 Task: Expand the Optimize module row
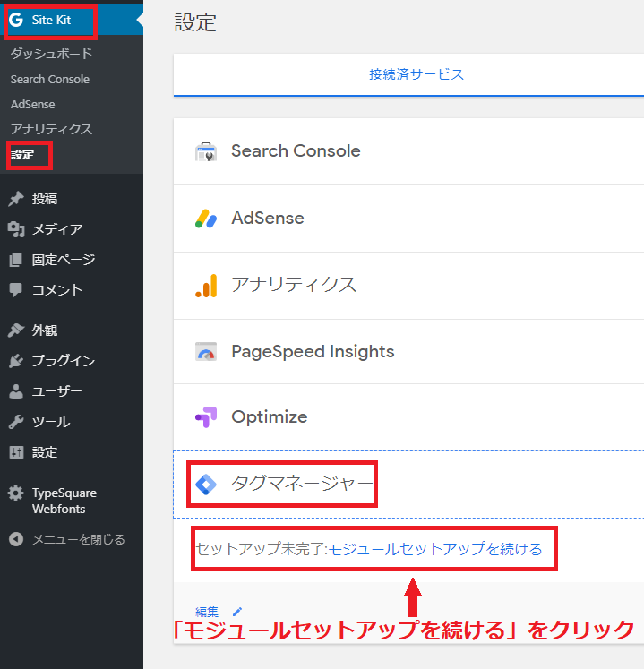408,416
